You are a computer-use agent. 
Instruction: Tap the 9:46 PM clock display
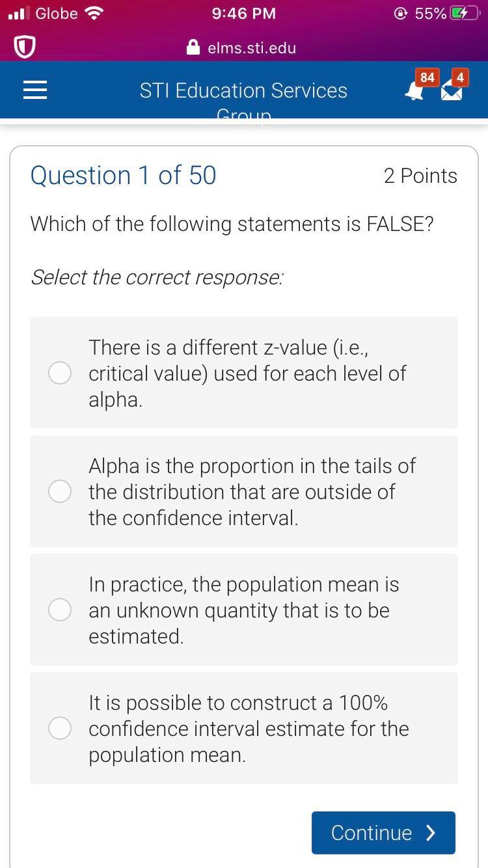click(243, 12)
